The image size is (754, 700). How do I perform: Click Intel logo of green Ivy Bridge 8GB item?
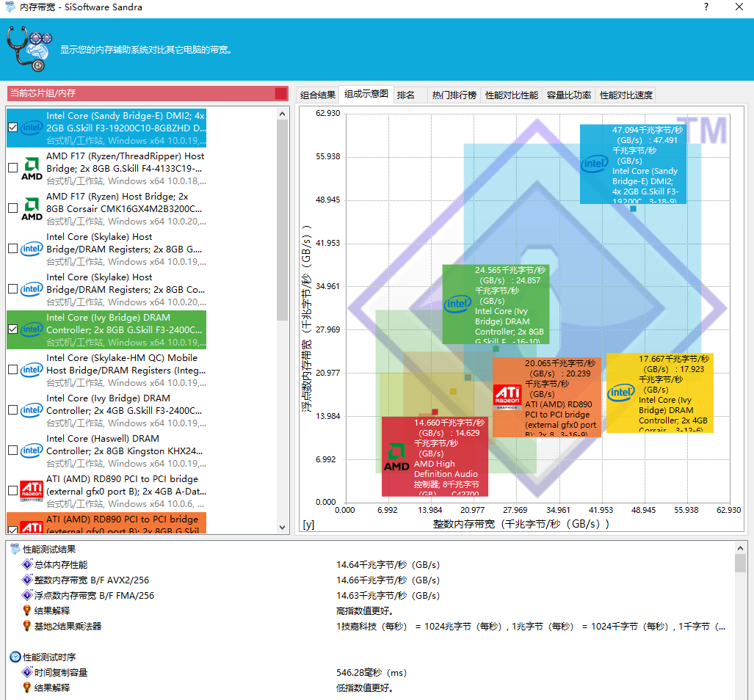[x=32, y=329]
